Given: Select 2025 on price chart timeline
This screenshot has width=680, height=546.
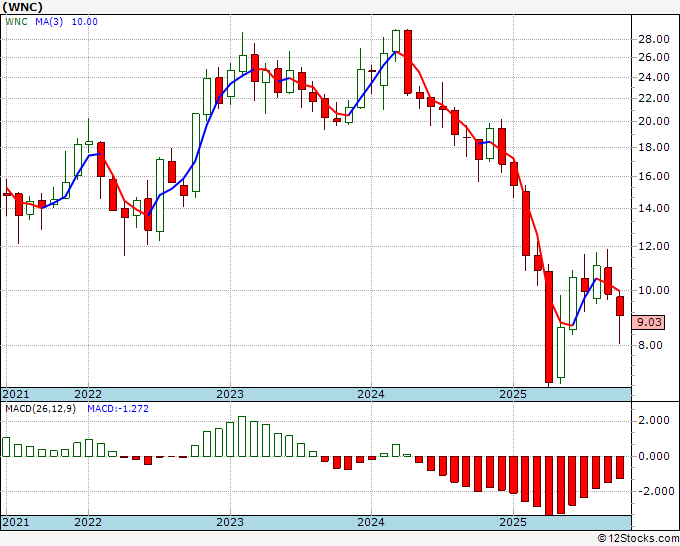Looking at the screenshot, I should tap(512, 394).
